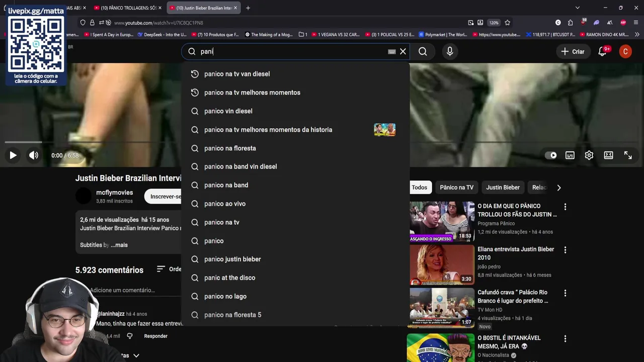Screen dimensions: 644x362
Task: Subscribe with the 'Inscrever-se' button
Action: point(163,197)
